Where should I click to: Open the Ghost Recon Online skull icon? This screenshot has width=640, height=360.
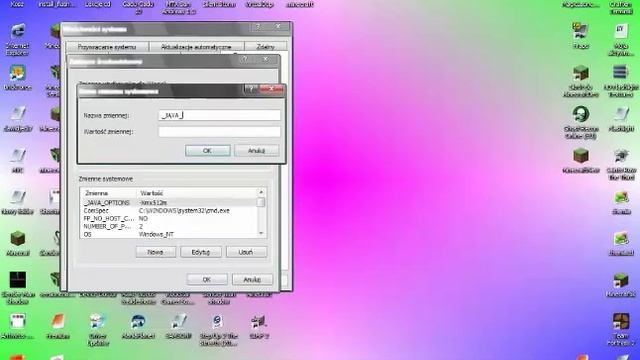point(580,115)
